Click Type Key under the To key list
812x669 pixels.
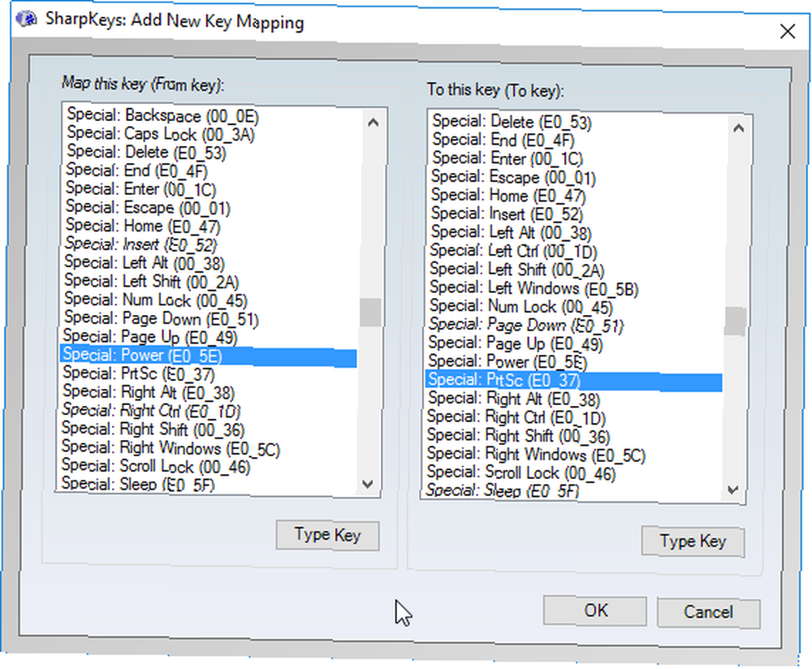point(693,542)
